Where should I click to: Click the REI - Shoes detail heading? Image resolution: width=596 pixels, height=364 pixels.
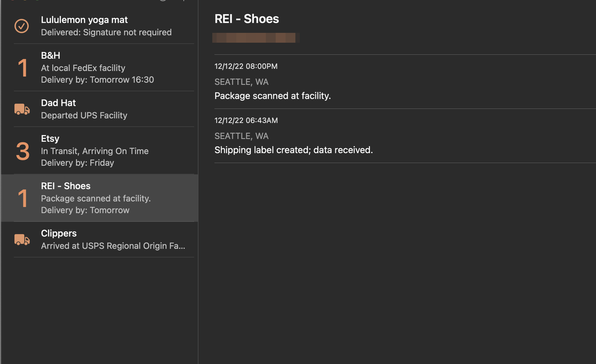[x=247, y=19]
